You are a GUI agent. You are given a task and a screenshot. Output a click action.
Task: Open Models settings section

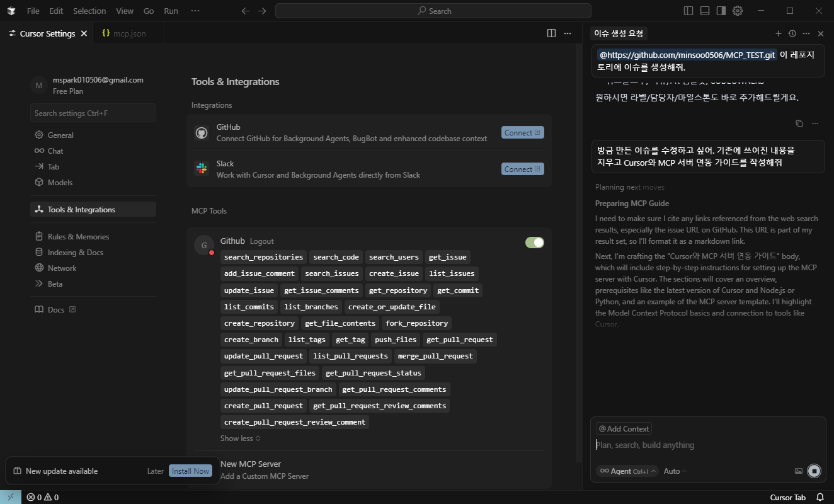pyautogui.click(x=93, y=182)
